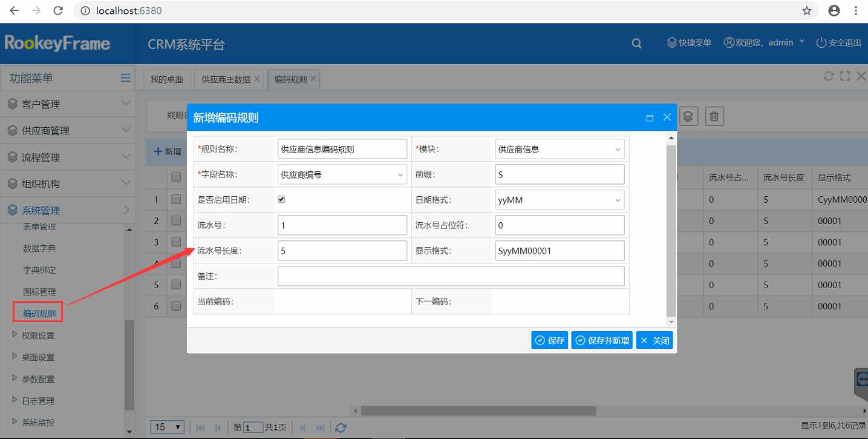The height and width of the screenshot is (439, 868).
Task: Click the browser reload icon
Action: point(58,10)
